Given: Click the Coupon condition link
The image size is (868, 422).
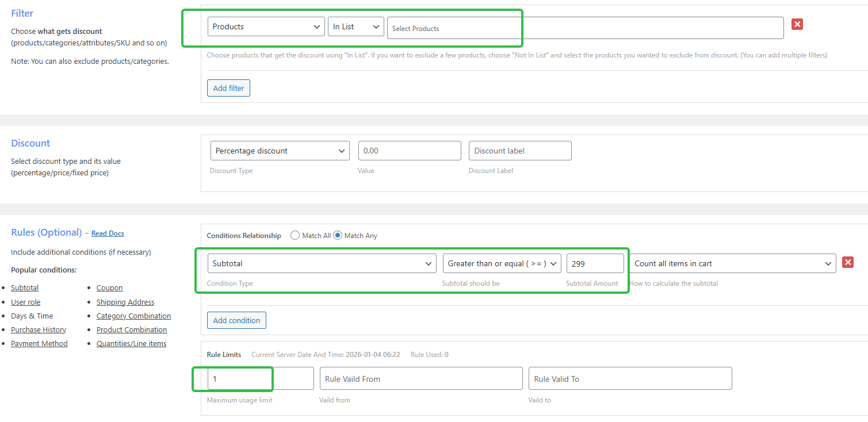Looking at the screenshot, I should 109,287.
